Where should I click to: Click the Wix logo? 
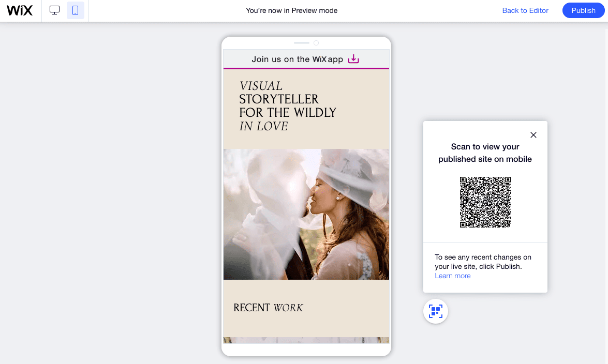point(20,10)
